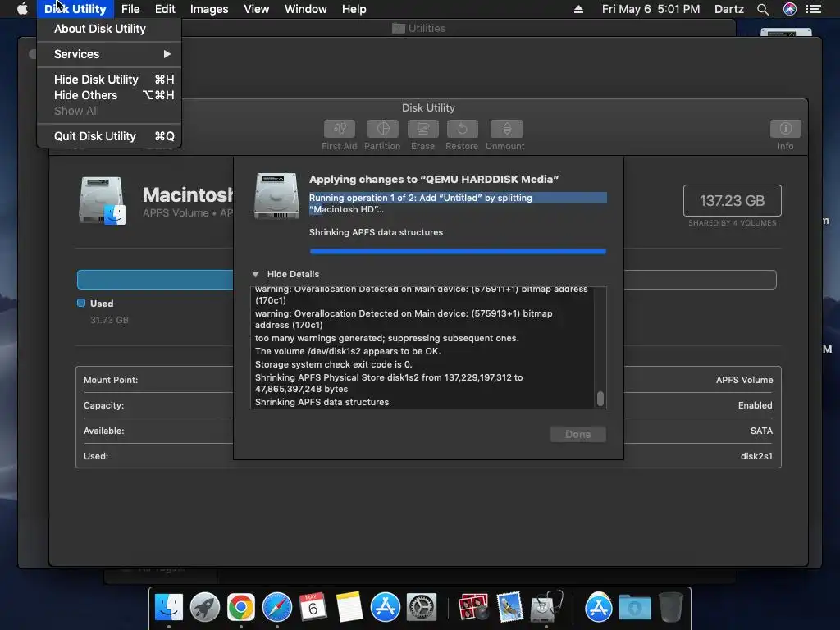Expand the Services submenu arrow

(167, 54)
